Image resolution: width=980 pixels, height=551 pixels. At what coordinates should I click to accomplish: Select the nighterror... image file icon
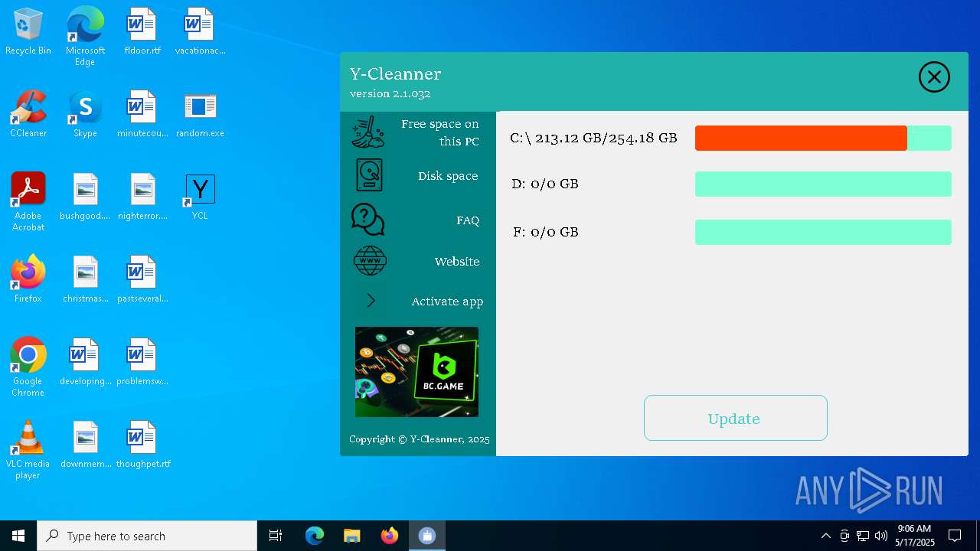(142, 197)
